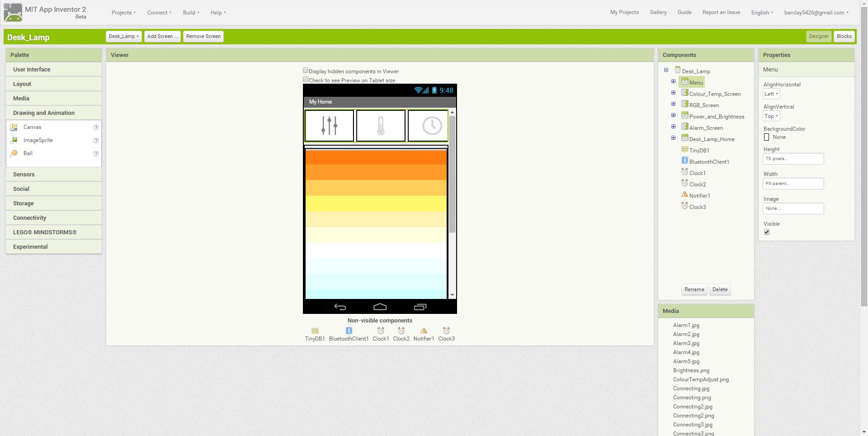Click the Notifier1 warning icon in Components tree
Viewport: 868px width, 436px height.
click(x=684, y=194)
